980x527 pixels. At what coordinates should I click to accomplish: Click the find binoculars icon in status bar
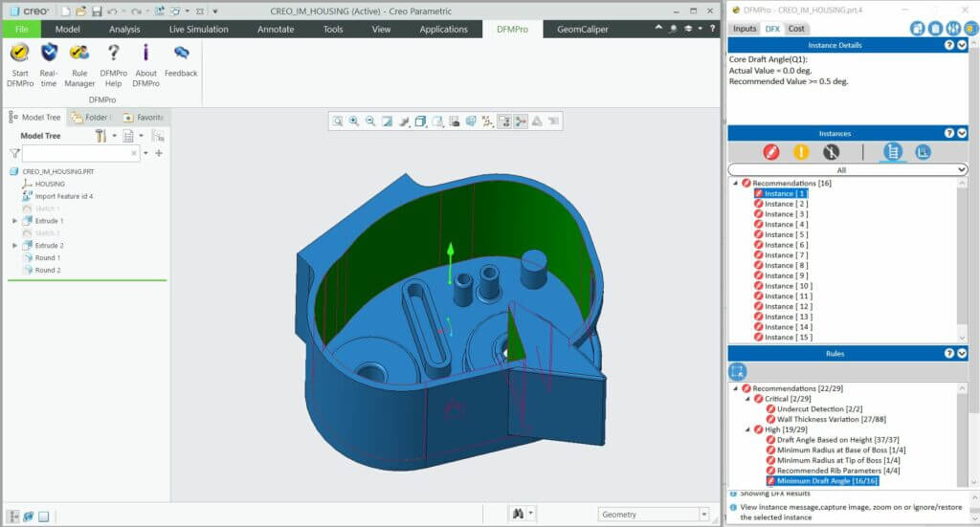tap(518, 514)
